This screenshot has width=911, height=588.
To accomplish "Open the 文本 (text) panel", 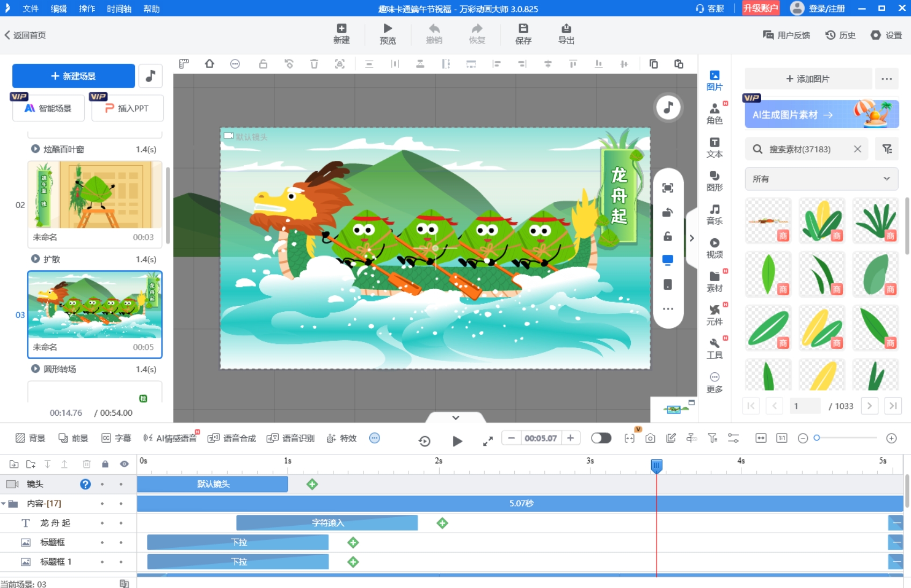I will pyautogui.click(x=714, y=147).
